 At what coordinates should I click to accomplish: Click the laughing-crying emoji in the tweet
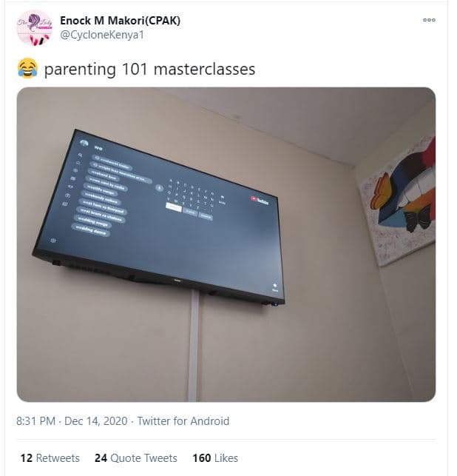27,68
